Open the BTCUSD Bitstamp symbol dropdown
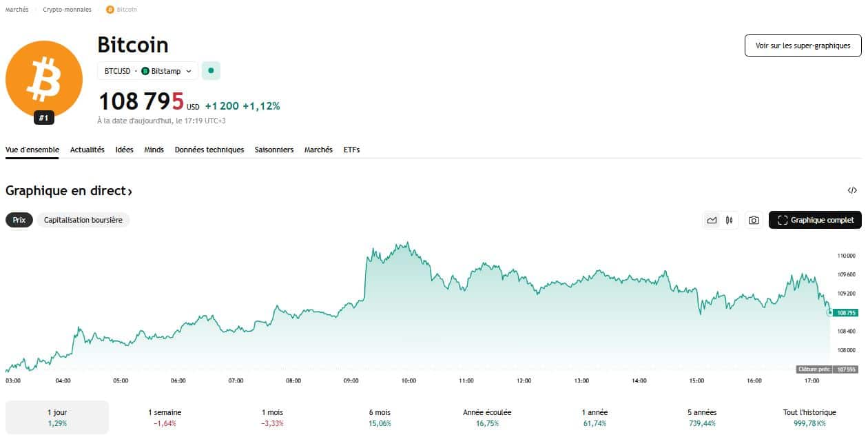The image size is (868, 446). click(x=147, y=71)
